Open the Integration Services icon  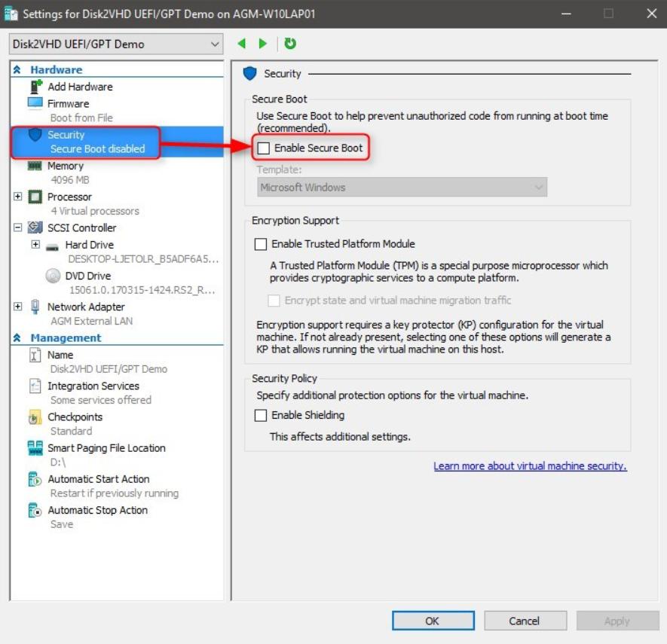tap(35, 386)
